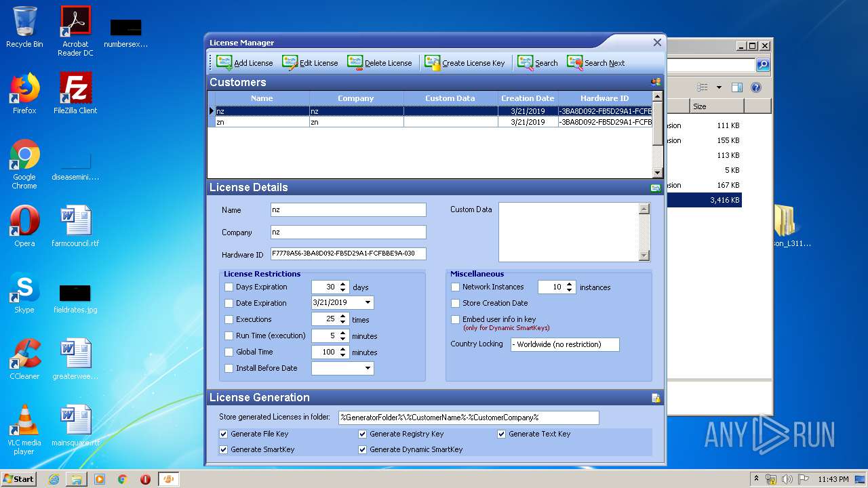The height and width of the screenshot is (488, 868).
Task: Open Recycle Bin desktop icon
Action: point(24,27)
